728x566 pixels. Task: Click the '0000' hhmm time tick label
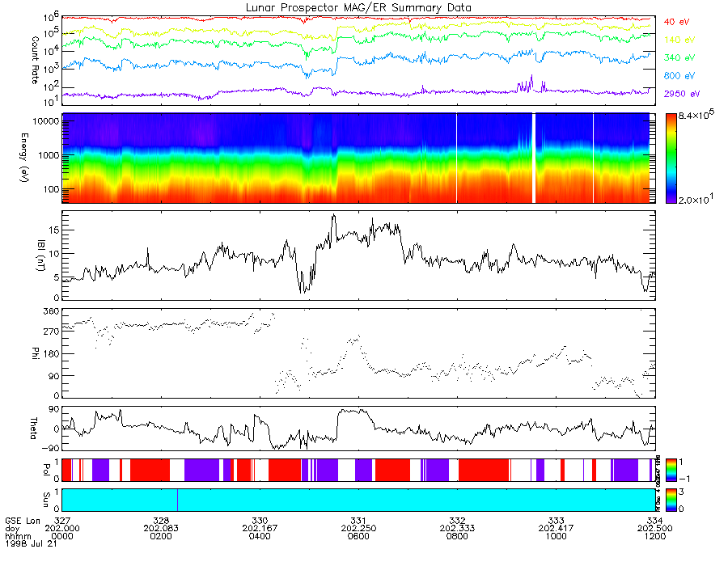pos(61,536)
